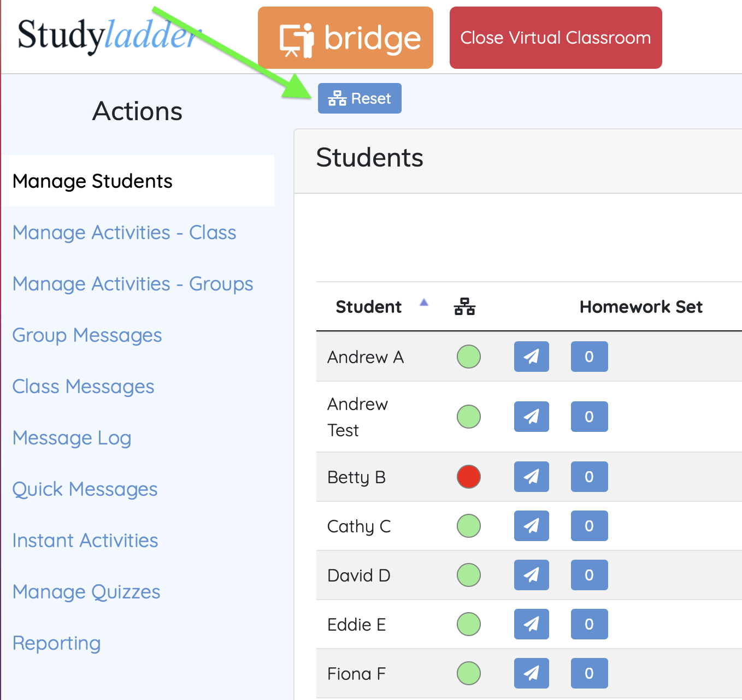742x700 pixels.
Task: Sort by Student column using arrow
Action: (423, 302)
